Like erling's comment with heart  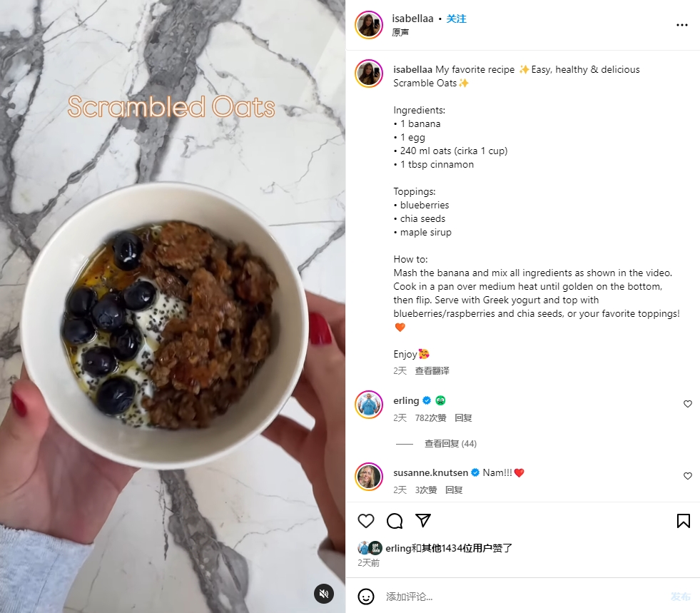click(687, 404)
